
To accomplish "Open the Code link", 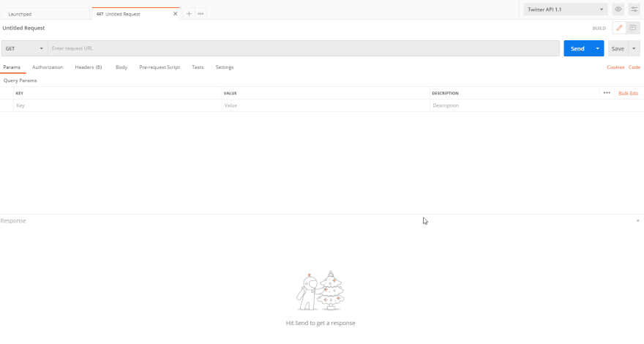I will [634, 67].
